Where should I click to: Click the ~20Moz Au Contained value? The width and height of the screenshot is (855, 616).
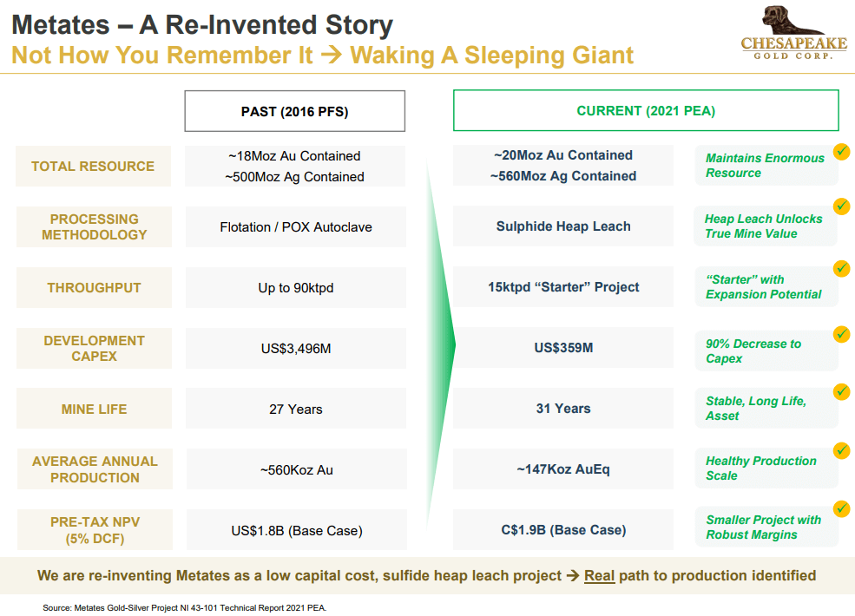(x=563, y=155)
